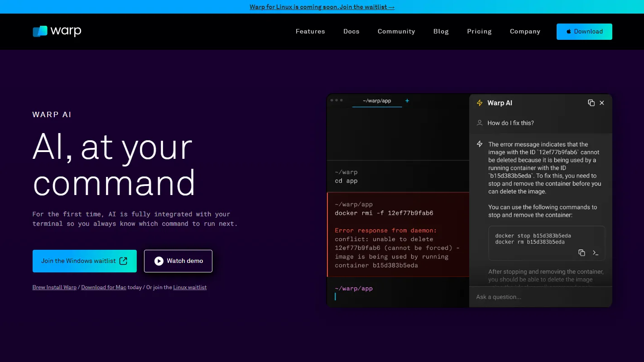This screenshot has height=362, width=644.
Task: Click the Download for Mac link
Action: click(x=104, y=287)
